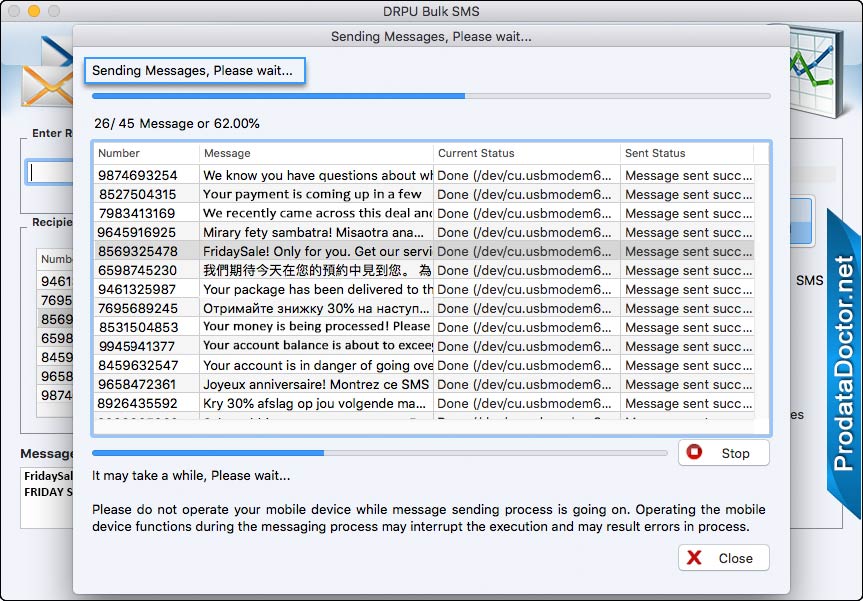The image size is (863, 601).
Task: Click the Number column header
Action: (x=146, y=153)
